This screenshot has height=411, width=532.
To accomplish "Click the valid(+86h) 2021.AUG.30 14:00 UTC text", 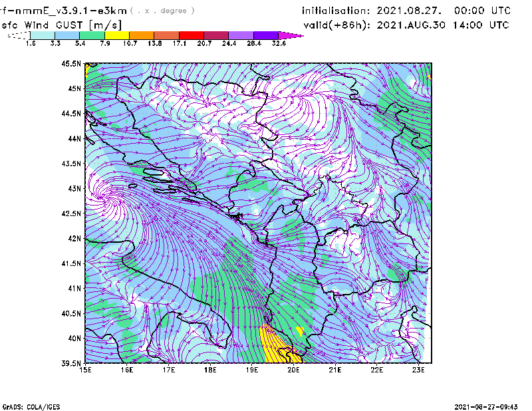I will pyautogui.click(x=406, y=25).
